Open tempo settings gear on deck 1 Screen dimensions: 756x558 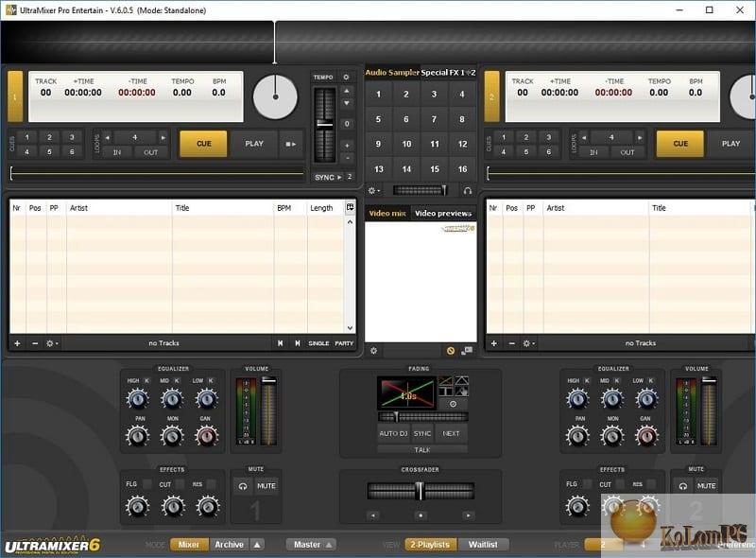pyautogui.click(x=346, y=78)
